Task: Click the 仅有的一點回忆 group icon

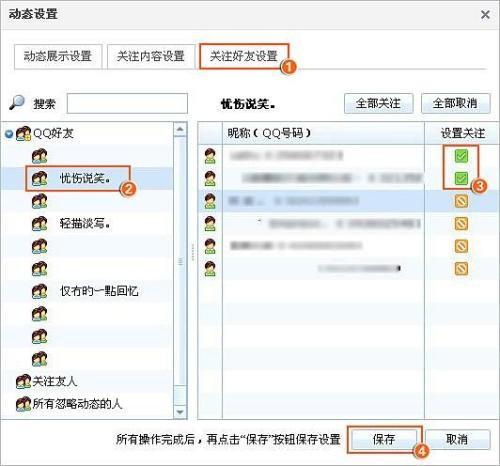Action: 39,291
